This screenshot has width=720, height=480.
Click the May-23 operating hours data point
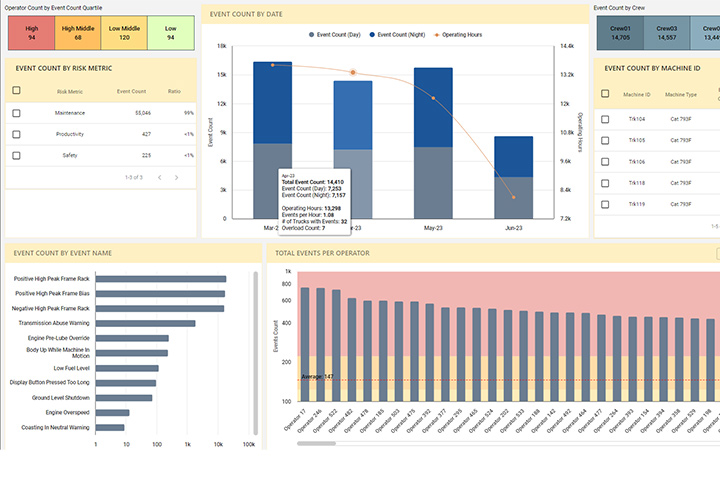click(x=433, y=98)
